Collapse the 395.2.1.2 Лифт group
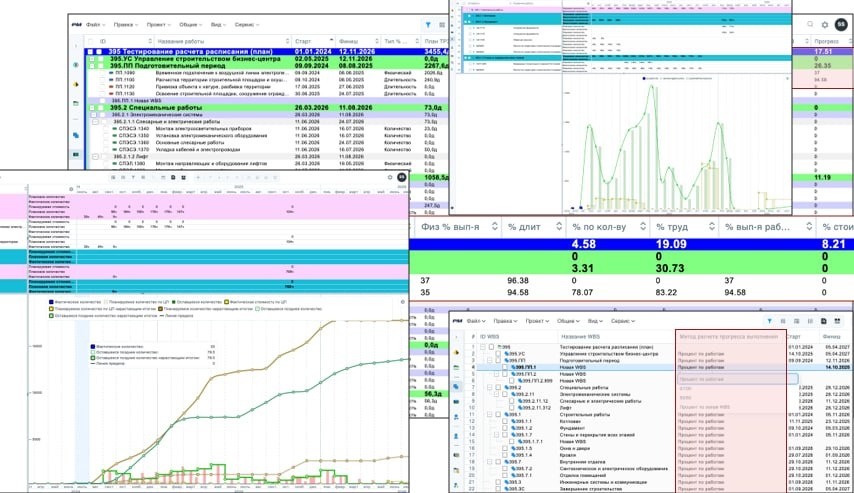 95,156
